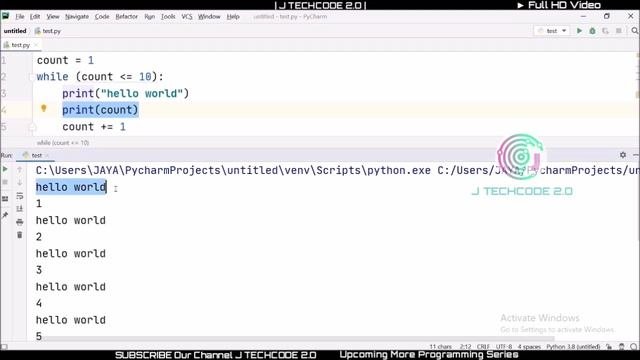Open the View menu

coord(53,16)
